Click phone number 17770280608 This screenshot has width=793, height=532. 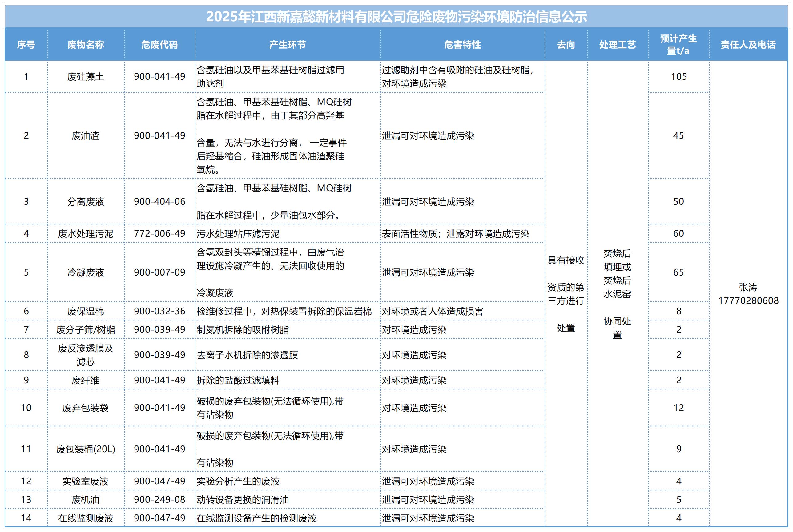point(748,300)
